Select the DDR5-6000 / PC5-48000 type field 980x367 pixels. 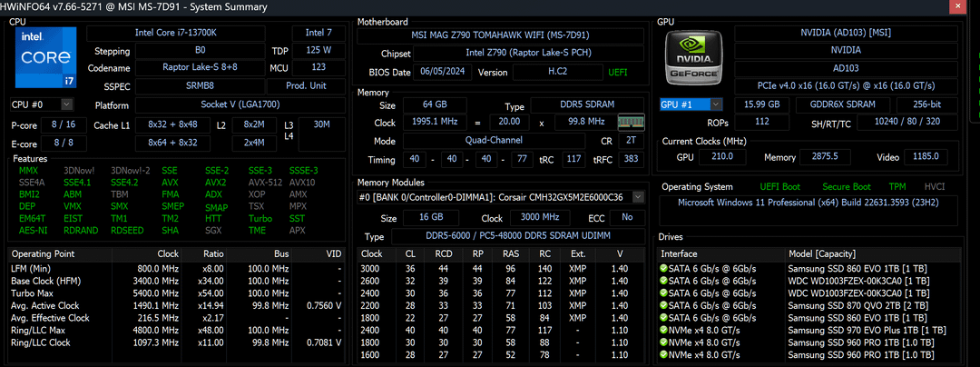(x=517, y=236)
